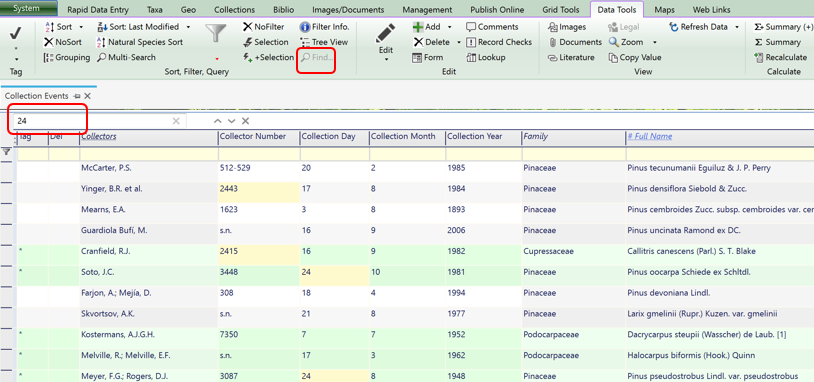Click the Sort A-Z button
Screen dimensions: 814x382
[x=59, y=27]
